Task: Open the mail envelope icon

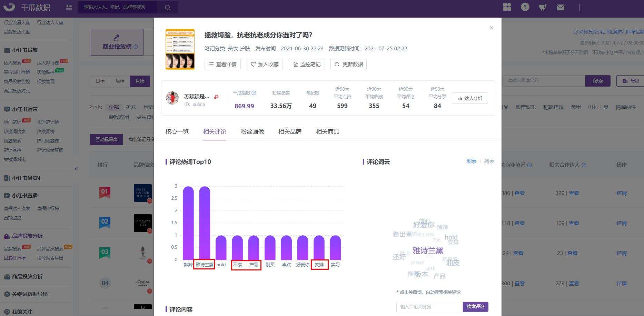Action: point(561,7)
